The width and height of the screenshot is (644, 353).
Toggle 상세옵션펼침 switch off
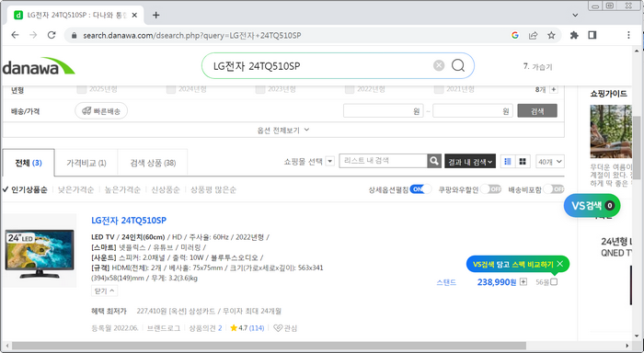coord(420,189)
